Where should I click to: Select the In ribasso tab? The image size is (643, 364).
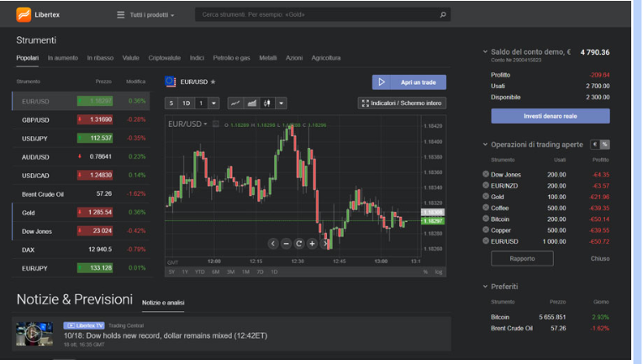coord(100,58)
